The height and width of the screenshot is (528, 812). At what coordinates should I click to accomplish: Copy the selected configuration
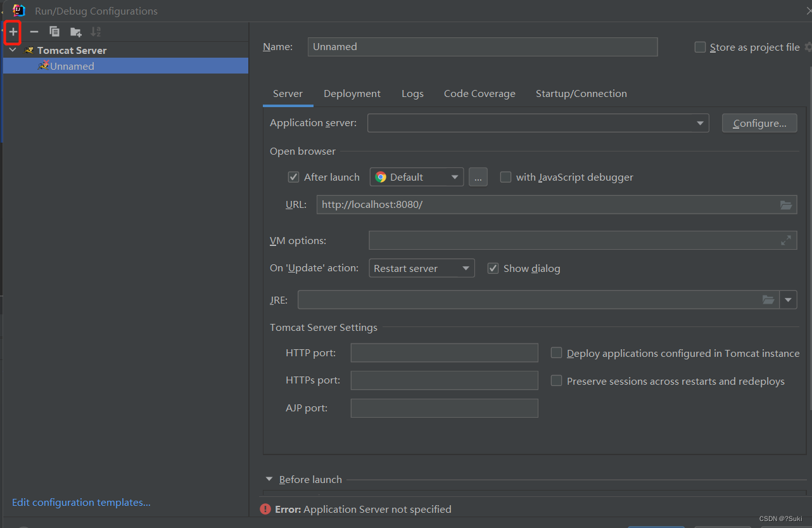coord(54,32)
